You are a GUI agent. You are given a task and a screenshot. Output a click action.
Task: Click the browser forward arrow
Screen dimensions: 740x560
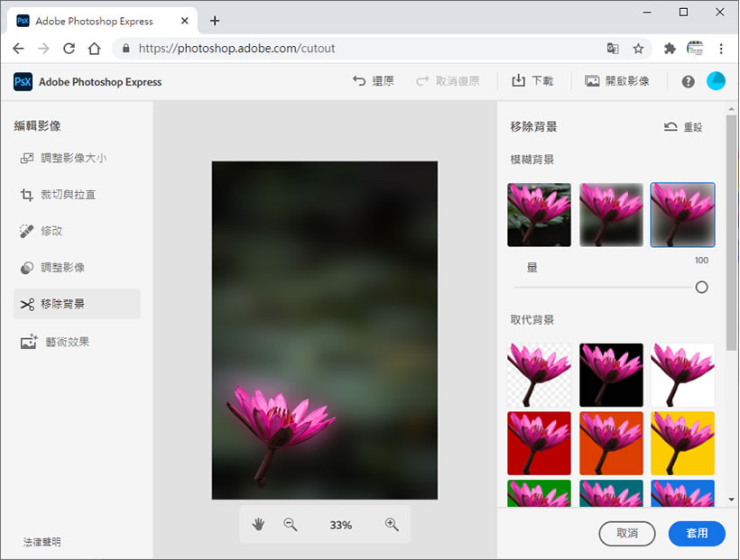[43, 48]
